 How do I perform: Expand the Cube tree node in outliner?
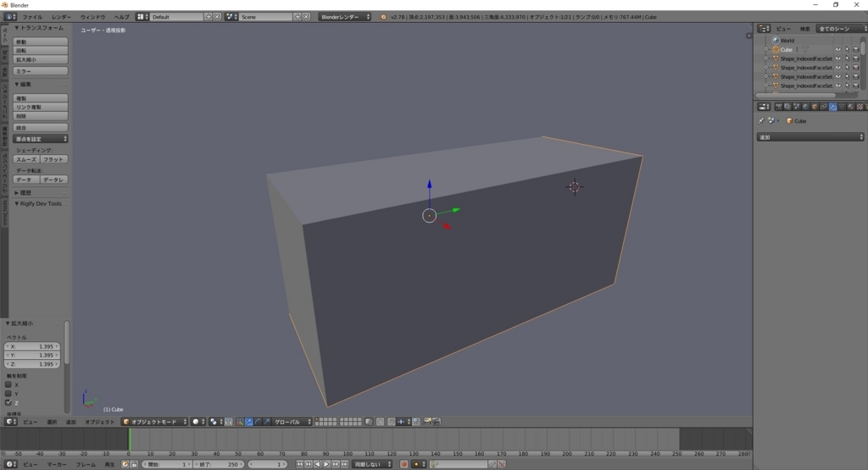tap(766, 49)
